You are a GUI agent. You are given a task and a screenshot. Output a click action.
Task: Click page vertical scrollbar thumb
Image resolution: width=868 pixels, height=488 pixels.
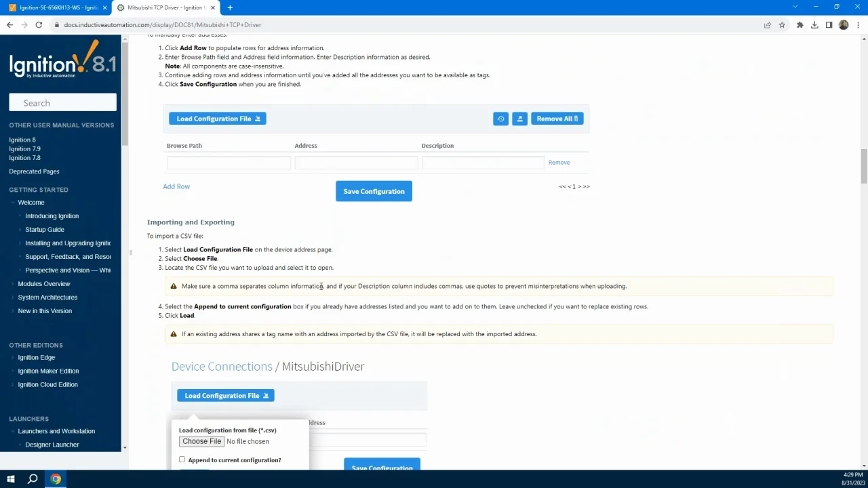(864, 166)
